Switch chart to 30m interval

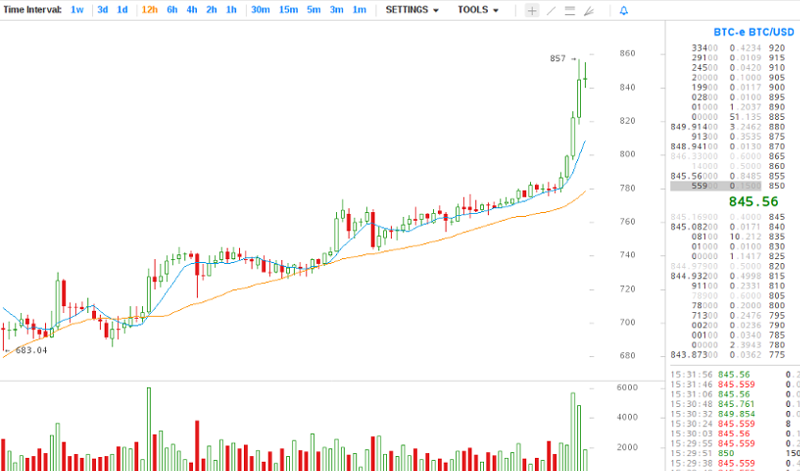tap(260, 10)
